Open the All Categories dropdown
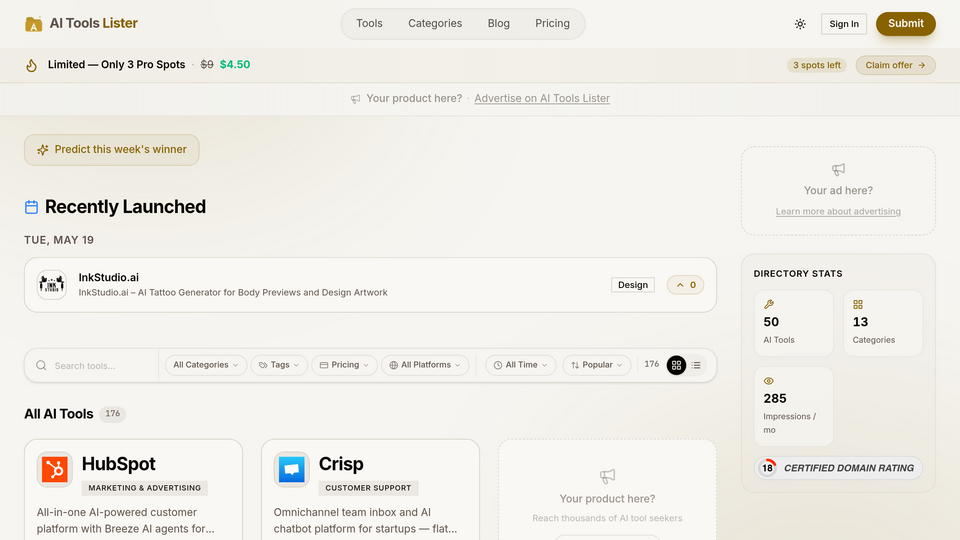The image size is (960, 540). click(206, 365)
